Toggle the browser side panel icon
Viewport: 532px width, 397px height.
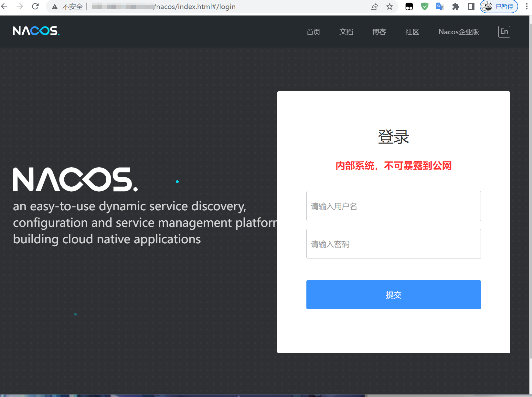pyautogui.click(x=471, y=6)
